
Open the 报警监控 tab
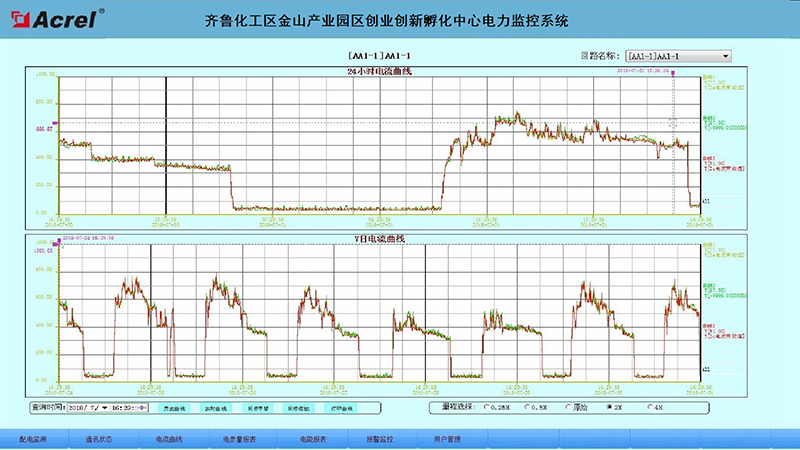click(x=379, y=438)
